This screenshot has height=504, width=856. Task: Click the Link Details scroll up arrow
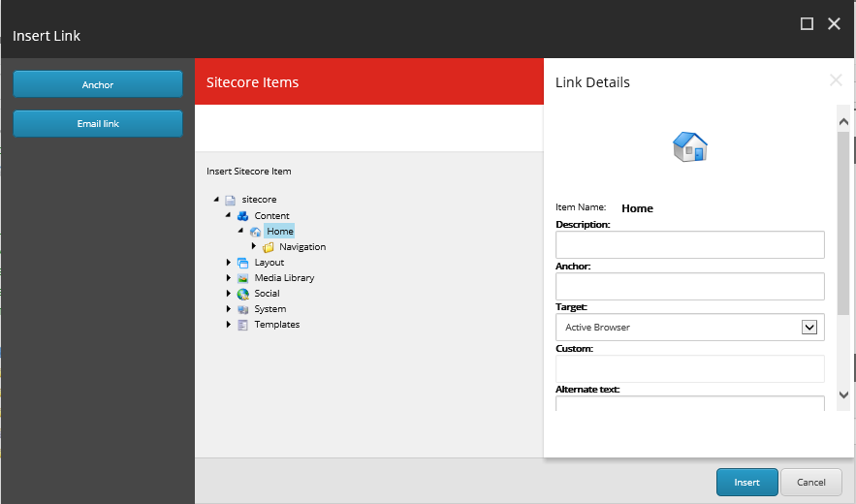click(x=843, y=122)
